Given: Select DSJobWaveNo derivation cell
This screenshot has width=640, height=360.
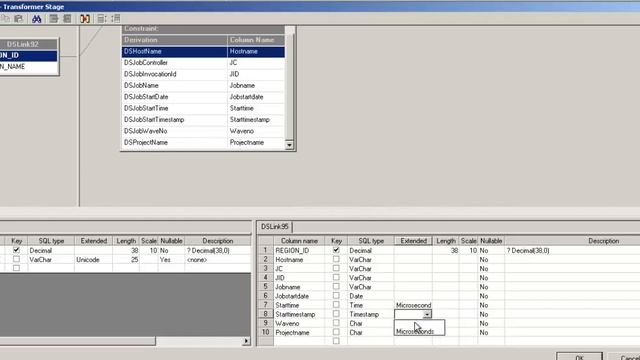Looking at the screenshot, I should point(174,131).
